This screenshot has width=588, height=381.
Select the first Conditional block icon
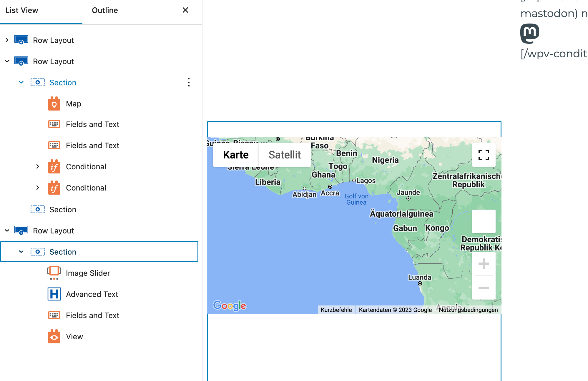click(x=54, y=166)
